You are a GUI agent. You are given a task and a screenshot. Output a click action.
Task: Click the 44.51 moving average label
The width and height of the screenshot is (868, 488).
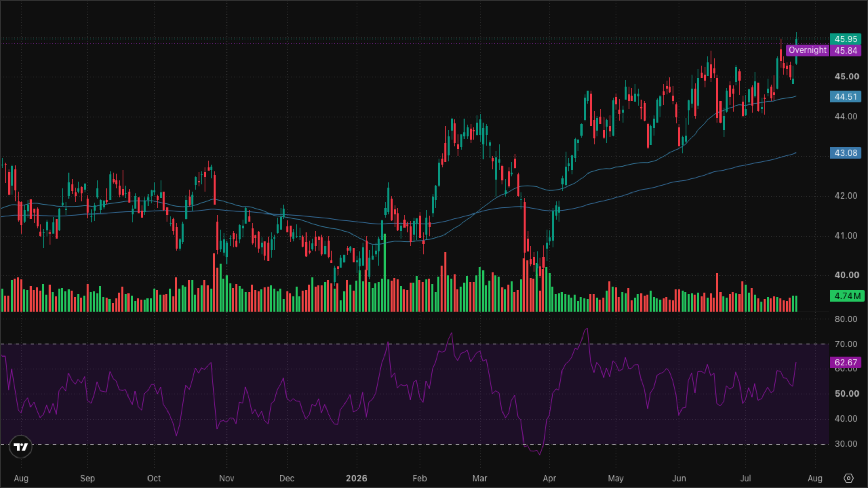[x=845, y=97]
